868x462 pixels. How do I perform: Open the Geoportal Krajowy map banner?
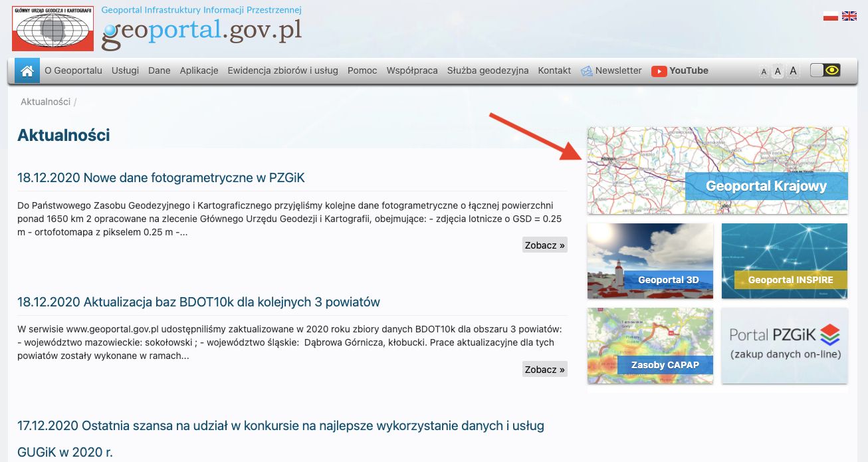pos(717,170)
